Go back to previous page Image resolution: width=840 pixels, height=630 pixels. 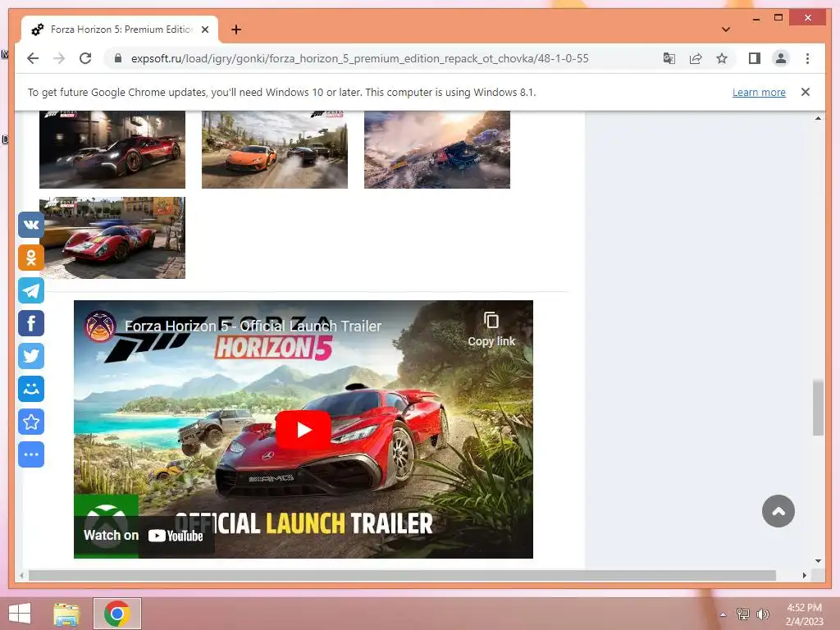33,58
